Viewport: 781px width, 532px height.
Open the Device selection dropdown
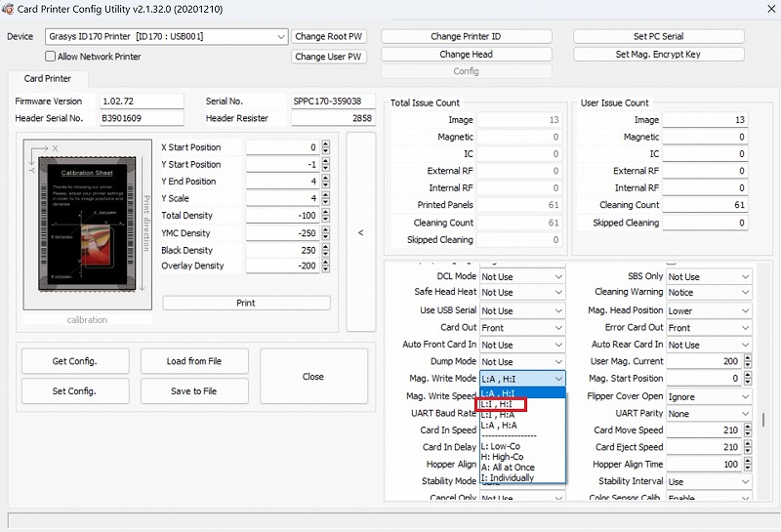[x=166, y=36]
